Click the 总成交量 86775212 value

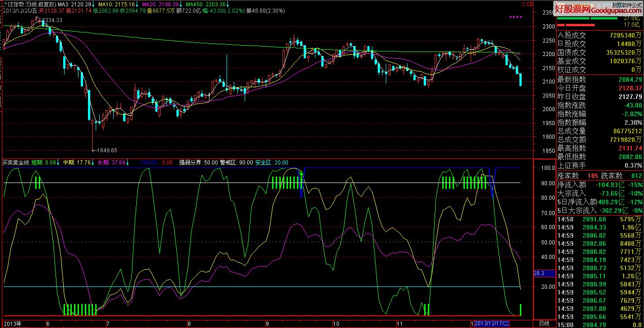pyautogui.click(x=627, y=131)
